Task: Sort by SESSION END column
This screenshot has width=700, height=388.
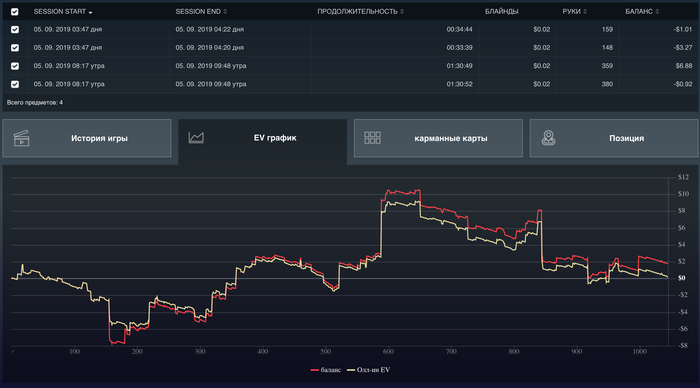Action: 201,12
